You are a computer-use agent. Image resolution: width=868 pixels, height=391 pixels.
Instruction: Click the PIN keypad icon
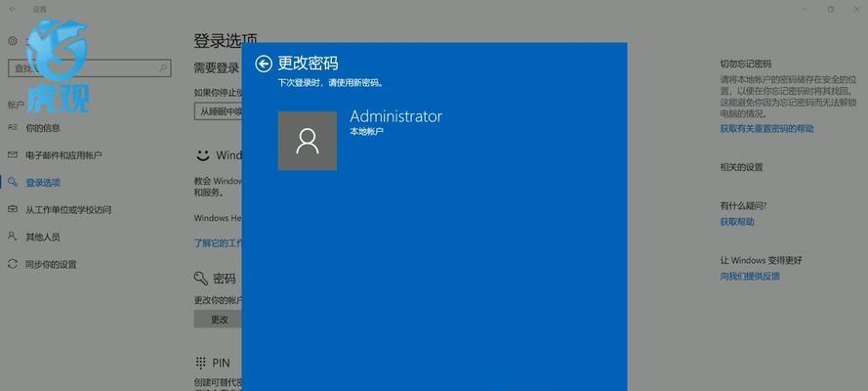click(x=201, y=363)
